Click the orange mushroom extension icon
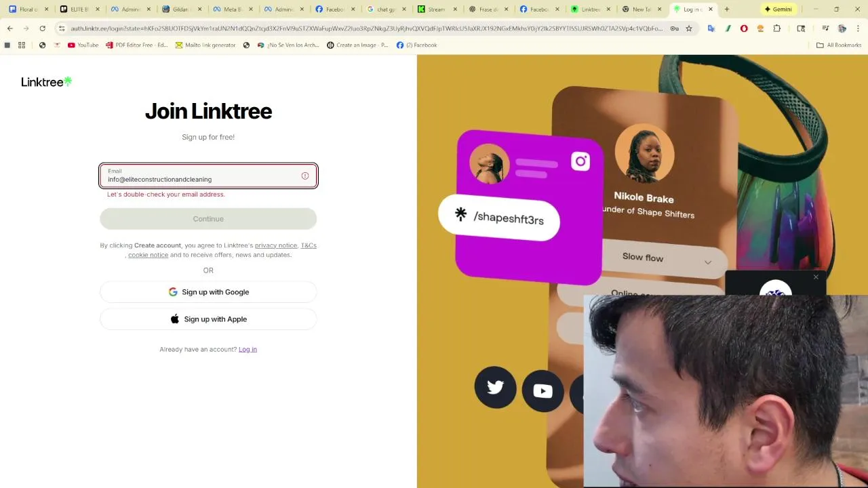This screenshot has height=488, width=868. pyautogui.click(x=760, y=28)
